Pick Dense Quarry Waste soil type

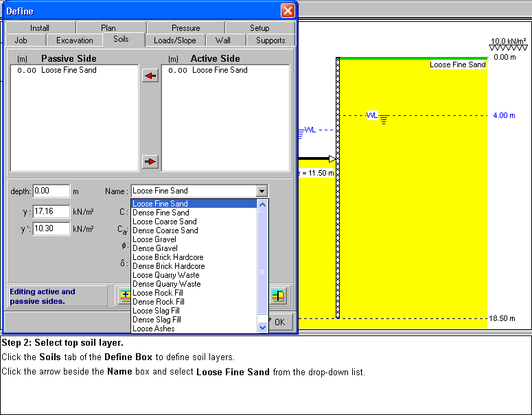pyautogui.click(x=166, y=284)
